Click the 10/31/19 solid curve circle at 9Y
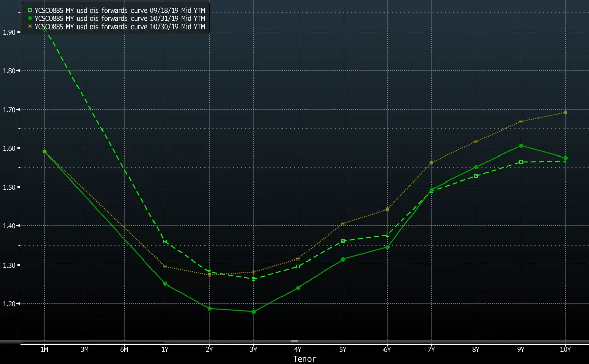This screenshot has height=364, width=589. [x=521, y=145]
